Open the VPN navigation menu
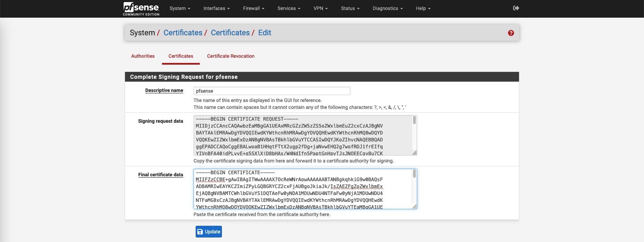Viewport: 644px width, 242px height. tap(320, 8)
